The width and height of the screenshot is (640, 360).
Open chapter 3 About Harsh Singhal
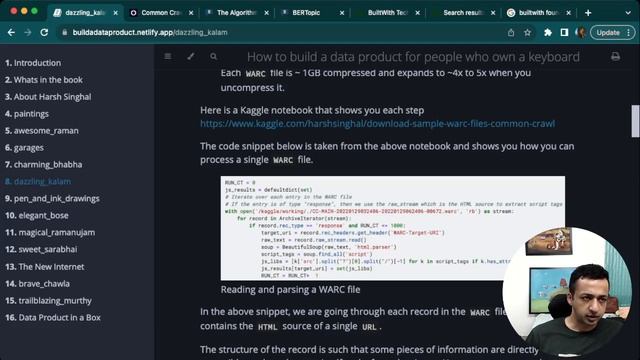coord(48,97)
